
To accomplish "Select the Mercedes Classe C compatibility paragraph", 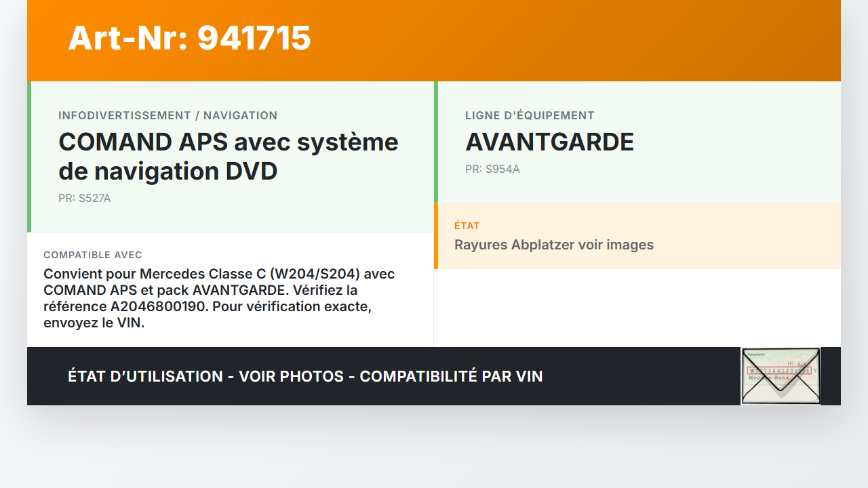I will (219, 298).
